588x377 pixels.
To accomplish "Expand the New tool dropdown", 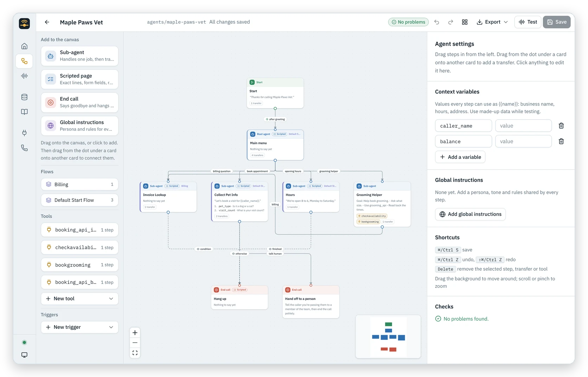I will (x=79, y=299).
